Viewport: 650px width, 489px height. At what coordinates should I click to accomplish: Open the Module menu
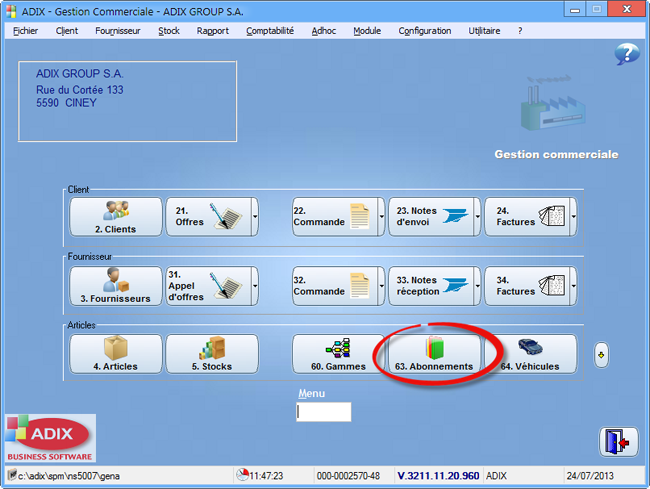(x=367, y=31)
